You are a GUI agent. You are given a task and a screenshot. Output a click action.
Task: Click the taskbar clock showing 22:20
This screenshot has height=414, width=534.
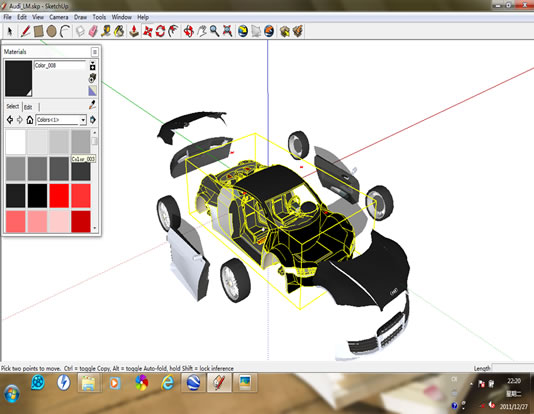(514, 381)
